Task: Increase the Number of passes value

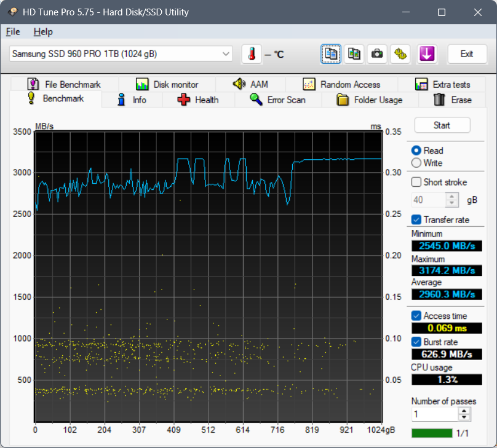Action: click(x=464, y=411)
